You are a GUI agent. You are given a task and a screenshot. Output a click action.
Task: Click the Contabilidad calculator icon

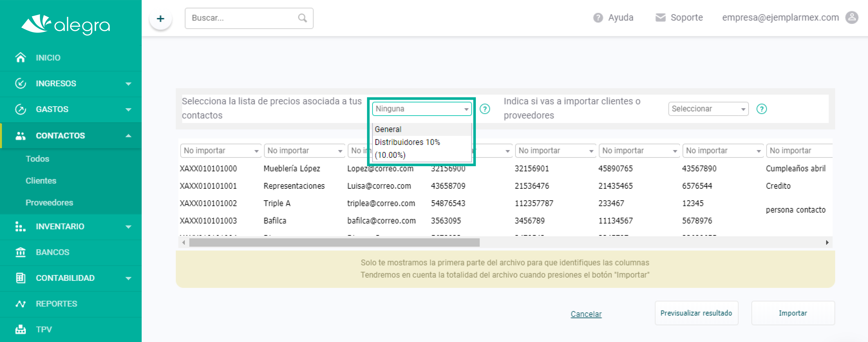[x=21, y=278]
